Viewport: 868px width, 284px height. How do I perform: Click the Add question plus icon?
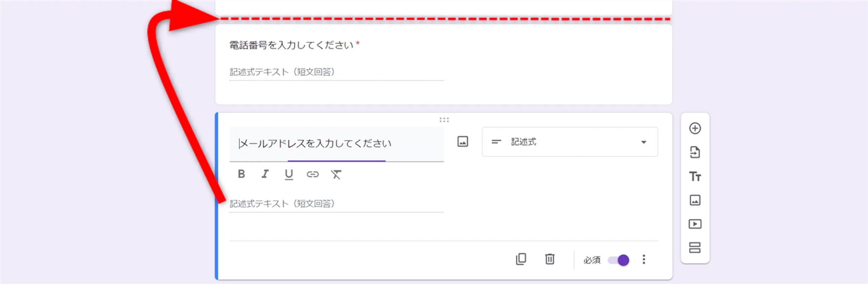(x=695, y=128)
